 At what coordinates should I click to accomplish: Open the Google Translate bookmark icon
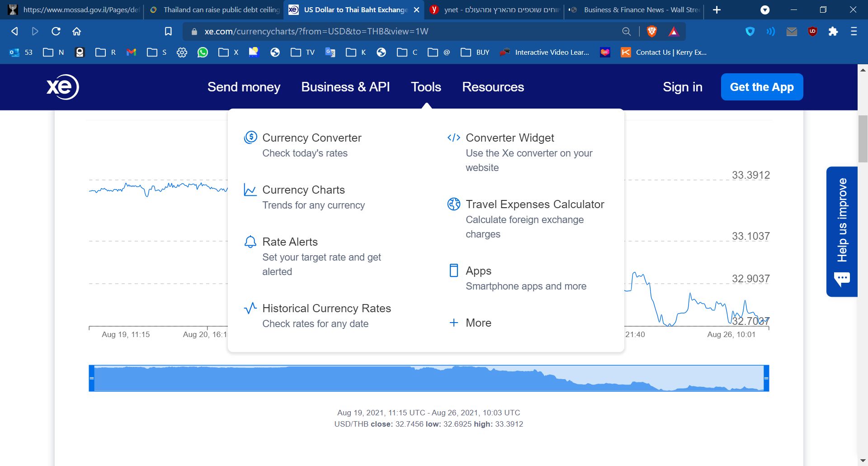330,52
